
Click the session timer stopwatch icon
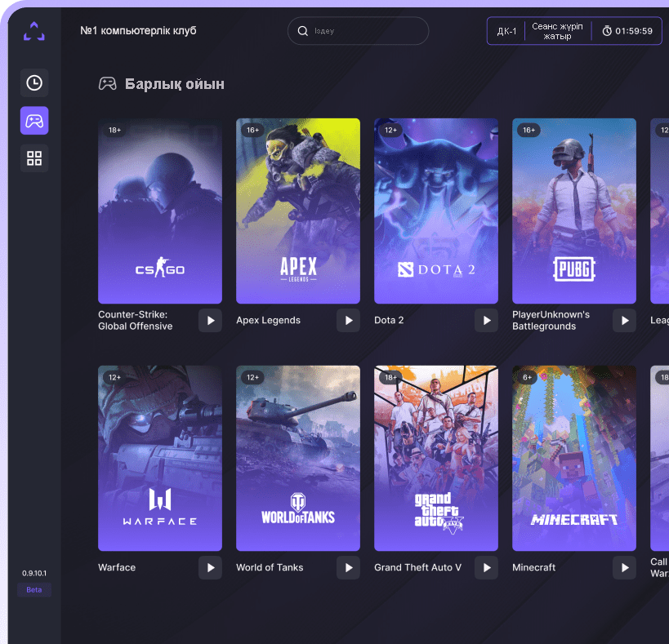coord(607,31)
